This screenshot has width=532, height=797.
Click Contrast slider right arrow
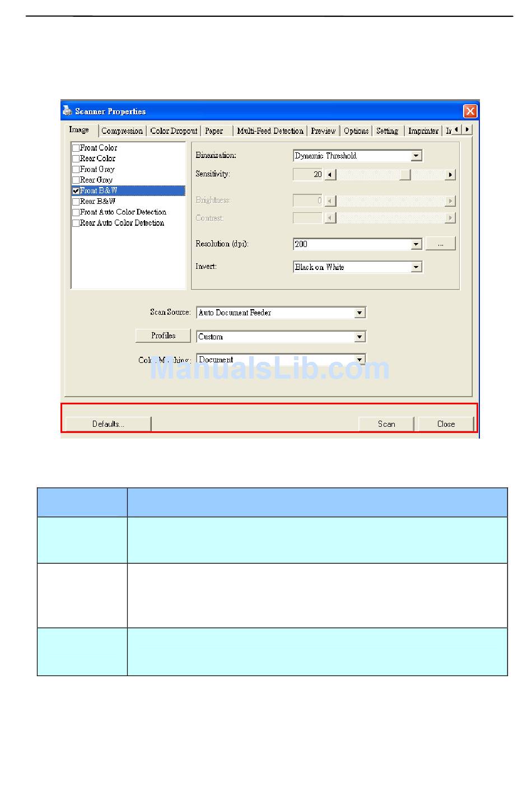coord(450,218)
